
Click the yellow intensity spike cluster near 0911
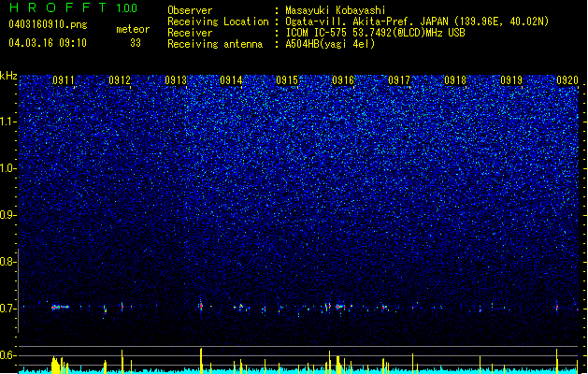(x=60, y=365)
